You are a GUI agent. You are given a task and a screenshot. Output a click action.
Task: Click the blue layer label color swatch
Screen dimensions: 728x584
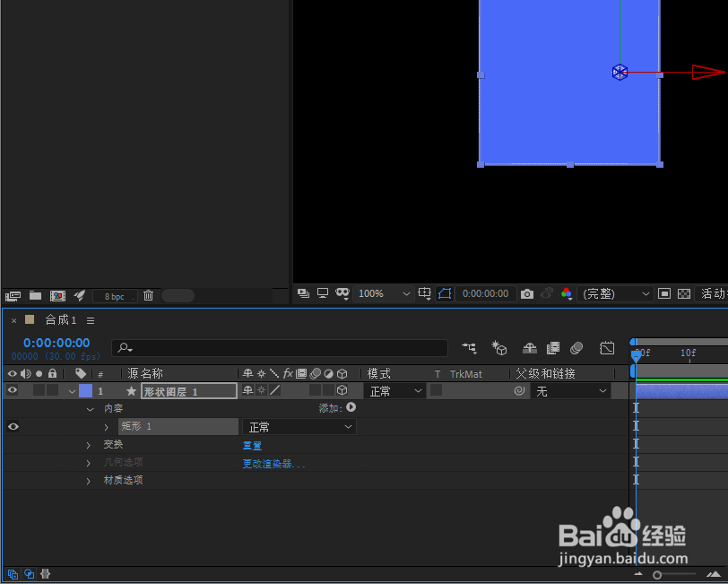pyautogui.click(x=83, y=390)
